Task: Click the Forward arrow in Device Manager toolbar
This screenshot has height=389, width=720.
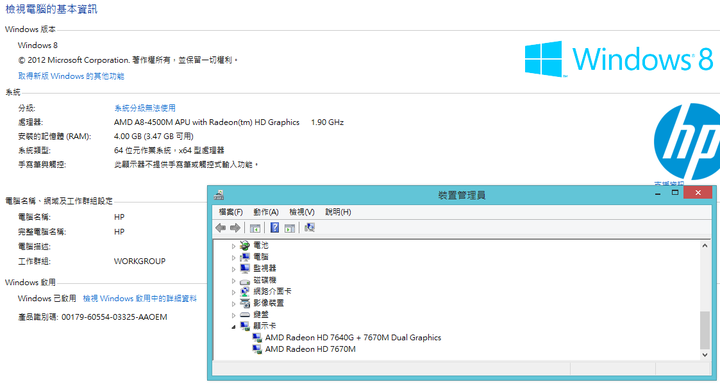Action: (235, 228)
